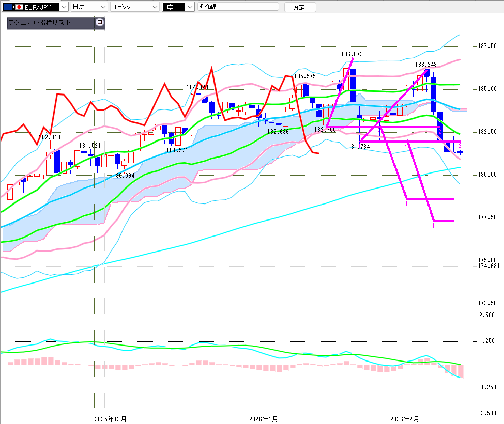Click the 174.681 price axis value
Screen dimensions: 504x424
488,265
